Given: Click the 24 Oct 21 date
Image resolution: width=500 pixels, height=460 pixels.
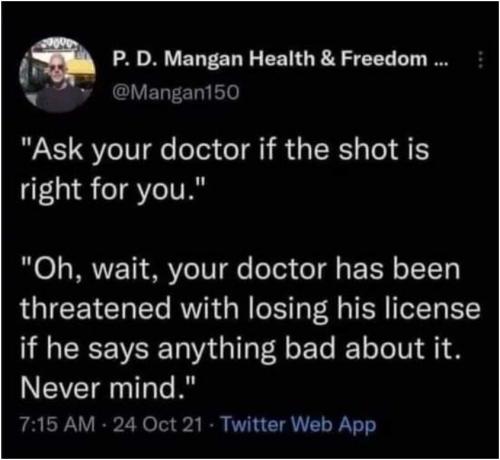Looking at the screenshot, I should [x=158, y=425].
